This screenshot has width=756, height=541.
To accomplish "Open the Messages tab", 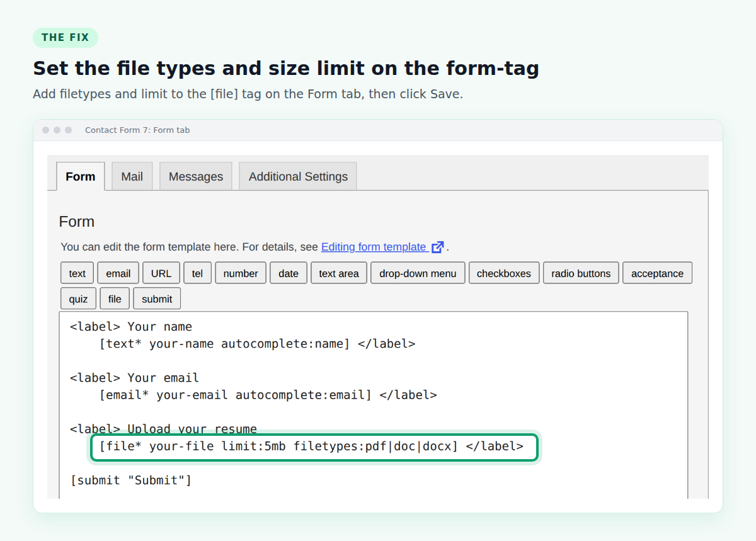I will 196,176.
